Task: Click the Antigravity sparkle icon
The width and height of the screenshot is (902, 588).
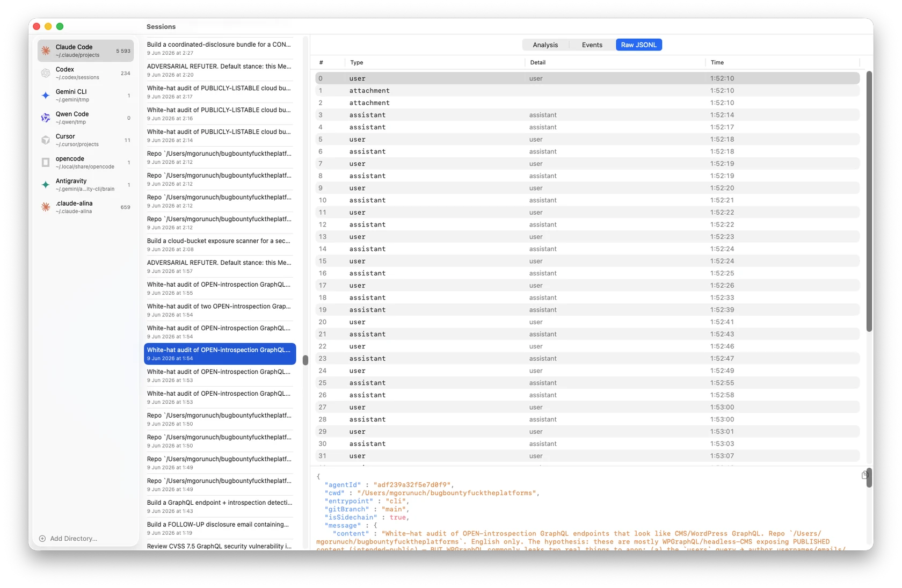Action: pos(46,185)
